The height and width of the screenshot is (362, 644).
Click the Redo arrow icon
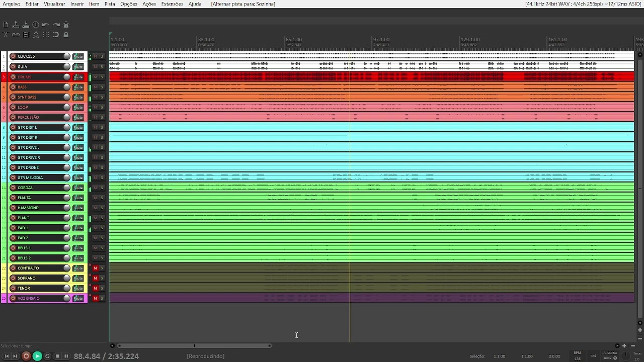point(56,25)
